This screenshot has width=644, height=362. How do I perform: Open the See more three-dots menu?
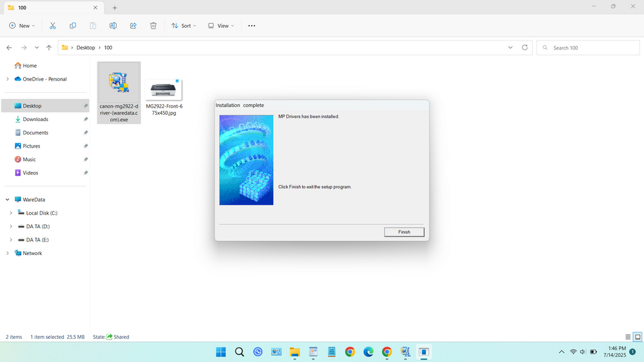click(252, 26)
